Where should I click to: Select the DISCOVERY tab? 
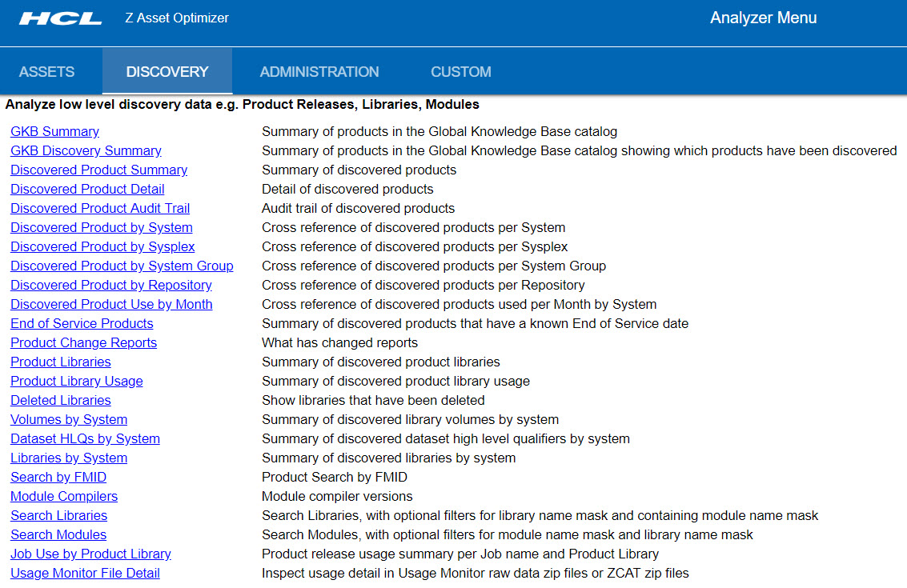click(x=167, y=71)
